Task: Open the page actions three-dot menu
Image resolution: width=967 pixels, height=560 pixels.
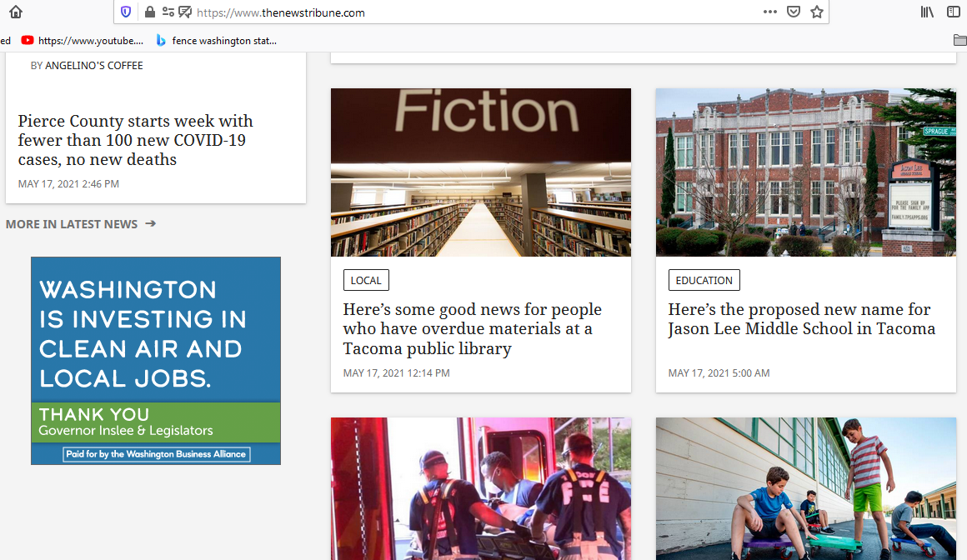Action: click(x=769, y=12)
